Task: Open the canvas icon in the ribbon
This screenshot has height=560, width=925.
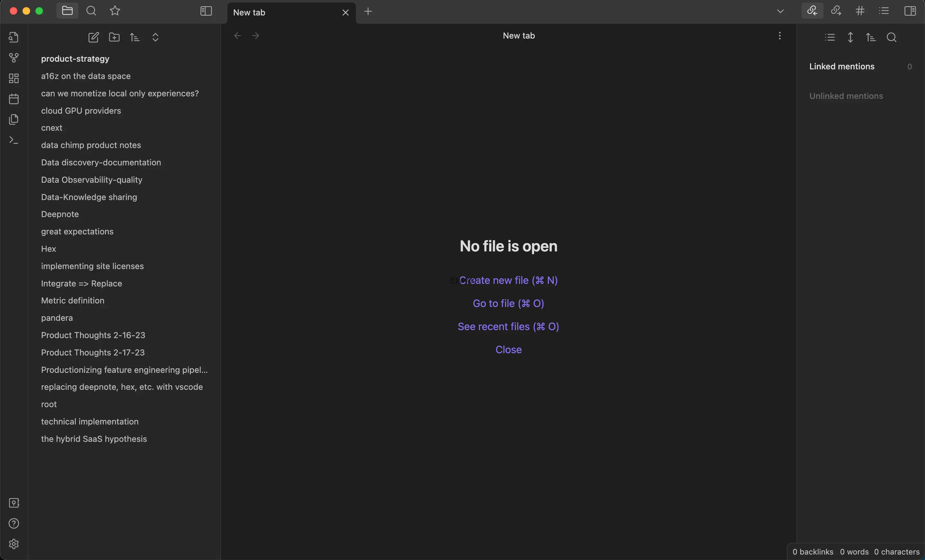Action: 14,78
